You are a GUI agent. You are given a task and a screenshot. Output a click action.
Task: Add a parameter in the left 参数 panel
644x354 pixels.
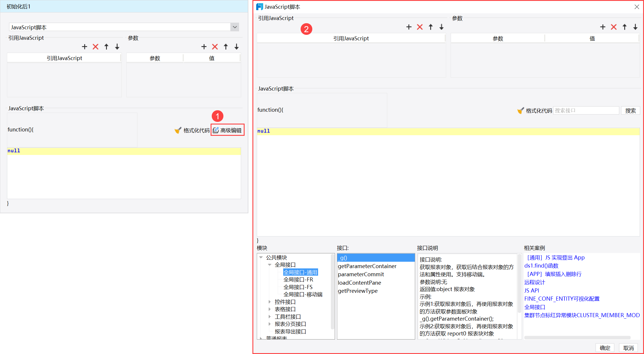point(204,47)
